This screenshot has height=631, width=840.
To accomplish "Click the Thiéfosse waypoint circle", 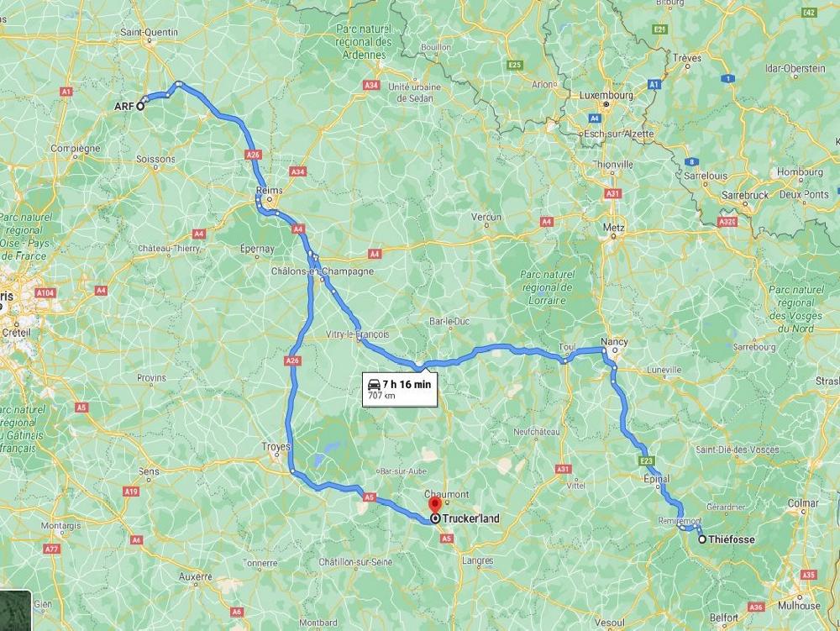I will click(701, 539).
